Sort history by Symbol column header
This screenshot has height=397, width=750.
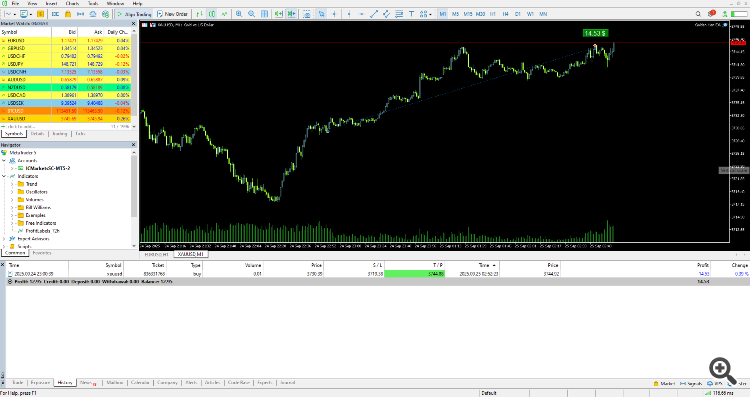point(96,265)
